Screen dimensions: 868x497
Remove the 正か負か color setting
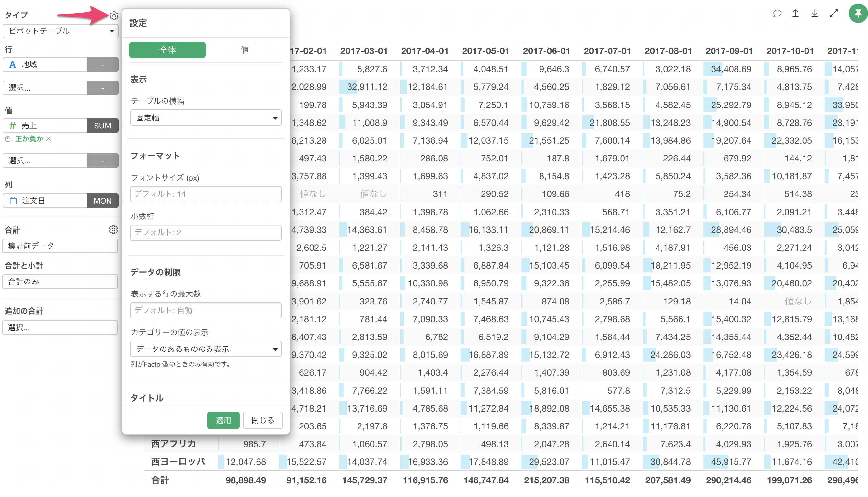coord(49,139)
